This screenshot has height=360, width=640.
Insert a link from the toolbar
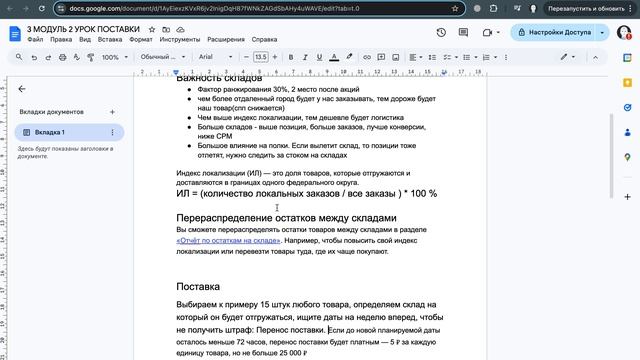[367, 58]
